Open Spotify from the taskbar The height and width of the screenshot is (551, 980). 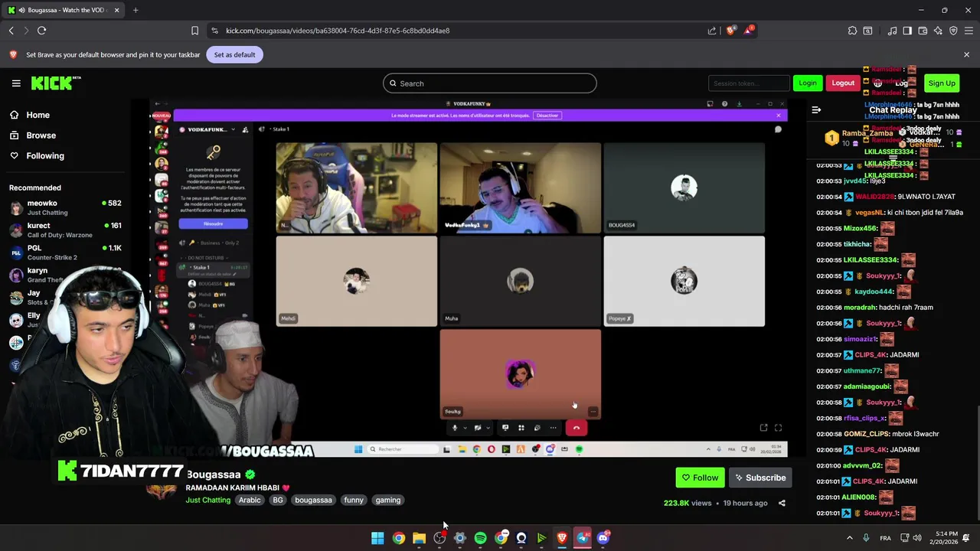[480, 538]
